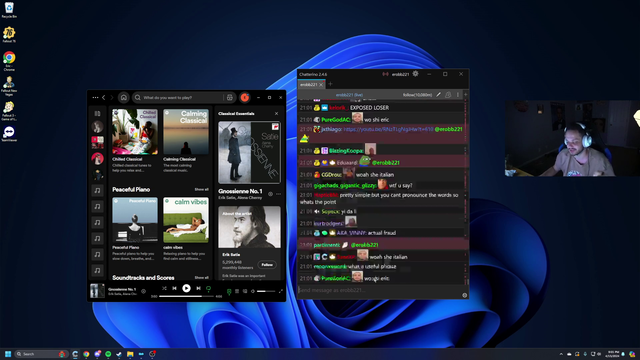Click the Spotify Home icon
Image resolution: width=640 pixels, height=360 pixels.
coord(124,98)
